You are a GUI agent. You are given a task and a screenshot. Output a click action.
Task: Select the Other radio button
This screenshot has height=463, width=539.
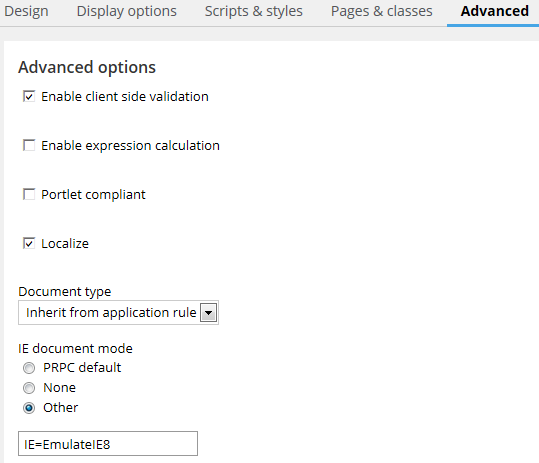point(29,408)
